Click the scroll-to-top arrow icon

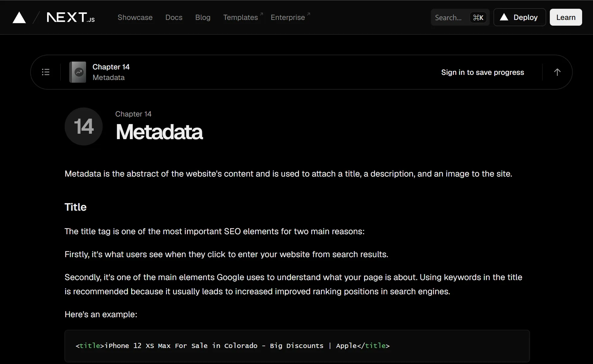coord(557,72)
